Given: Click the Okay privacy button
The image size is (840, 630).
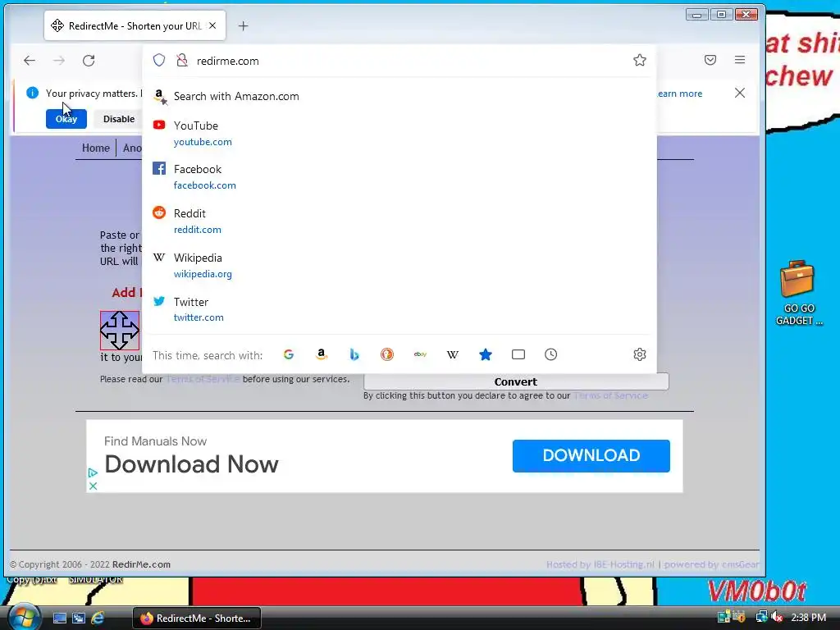Looking at the screenshot, I should [66, 119].
